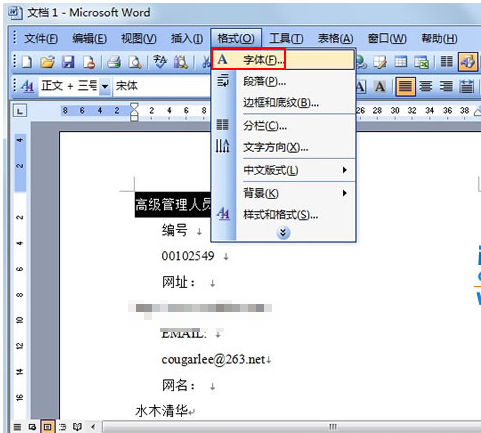Image resolution: width=481 pixels, height=433 pixels.
Task: Click the text 网名： in the document
Action: coord(179,385)
